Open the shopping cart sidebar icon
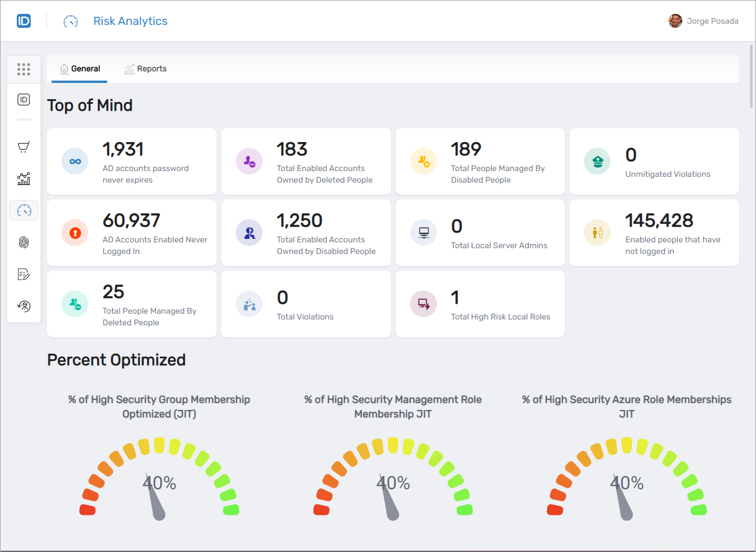This screenshot has width=756, height=552. tap(24, 147)
